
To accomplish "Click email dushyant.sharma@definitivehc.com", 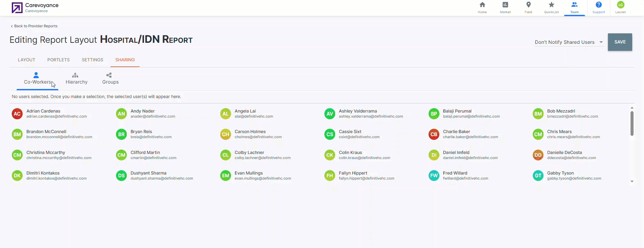I will coord(162,179).
